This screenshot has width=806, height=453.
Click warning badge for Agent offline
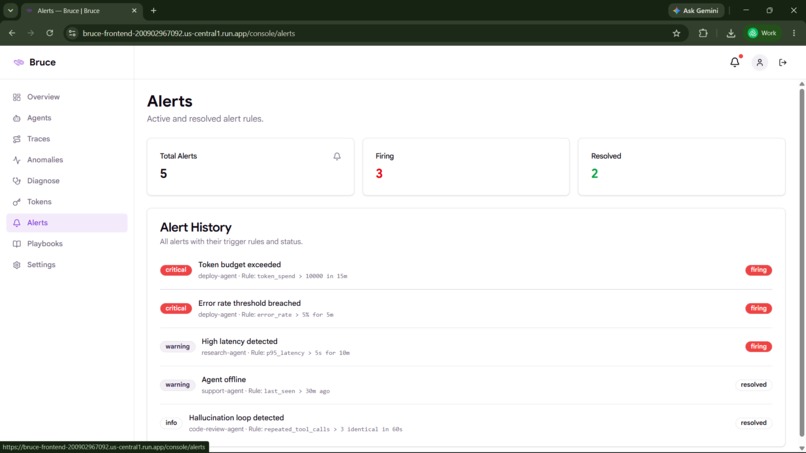pos(177,385)
